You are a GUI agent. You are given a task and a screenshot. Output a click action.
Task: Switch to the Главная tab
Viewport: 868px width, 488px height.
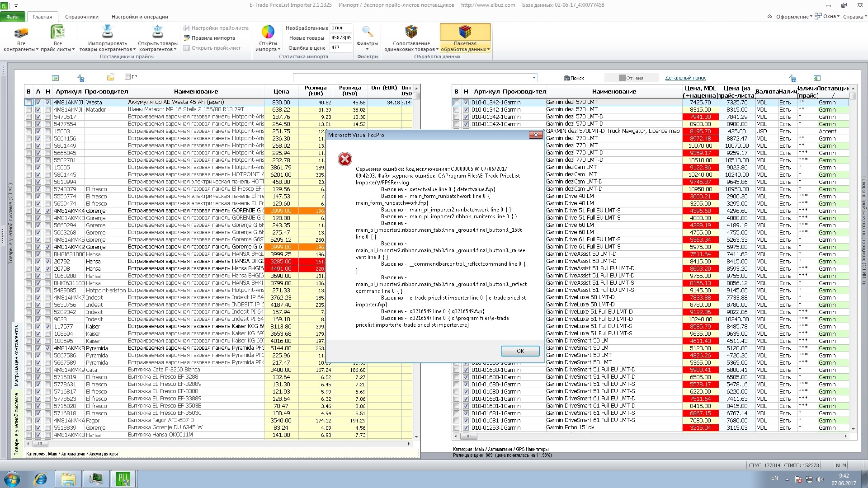coord(42,17)
